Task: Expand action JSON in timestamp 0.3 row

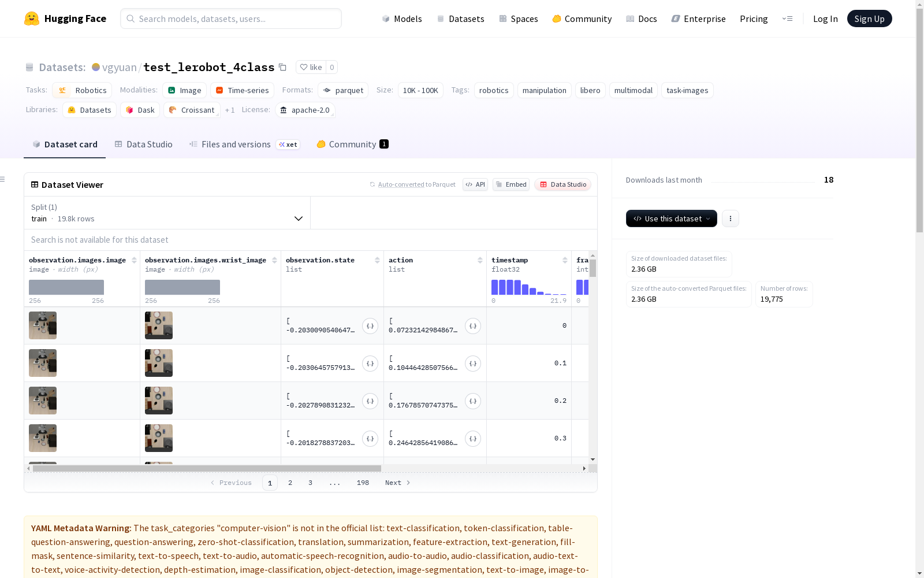Action: [473, 439]
